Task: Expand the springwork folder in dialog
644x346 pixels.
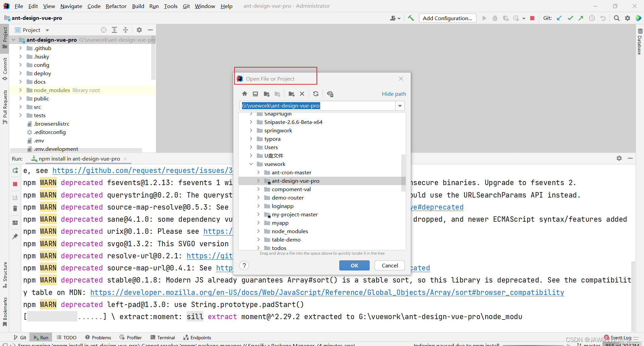Action: pyautogui.click(x=251, y=130)
